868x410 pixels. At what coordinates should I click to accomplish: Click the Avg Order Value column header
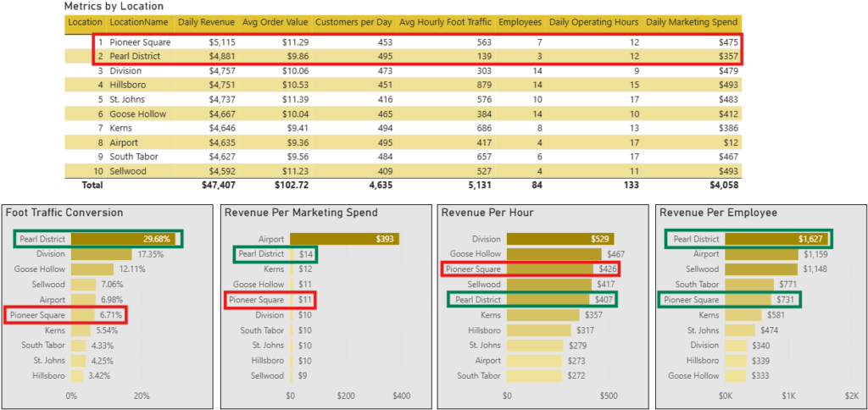pos(273,22)
